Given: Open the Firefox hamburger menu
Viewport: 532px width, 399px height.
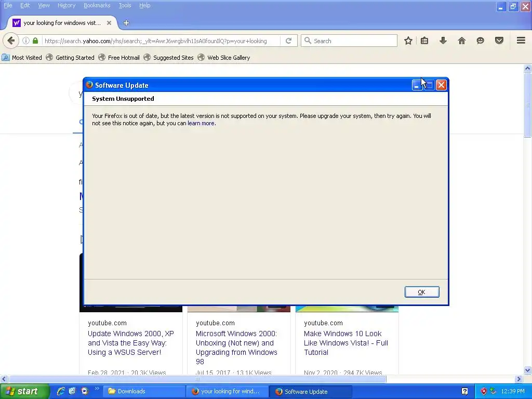Looking at the screenshot, I should pyautogui.click(x=521, y=41).
